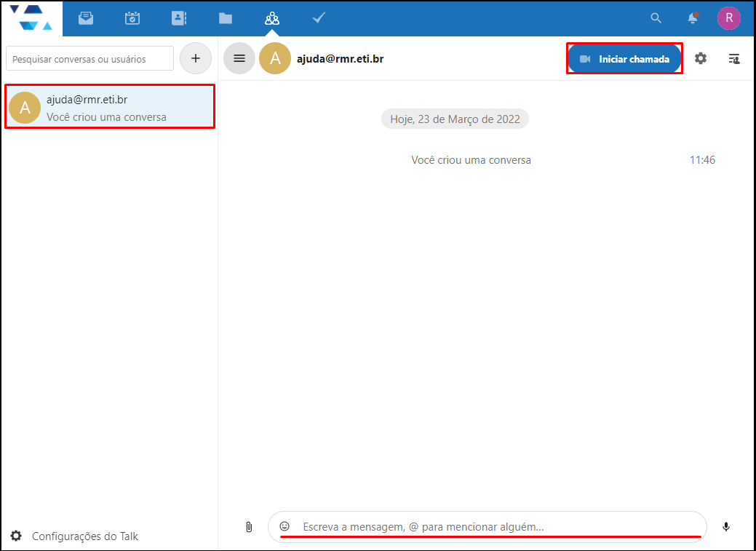Open the user avatar R menu
Screen dimensions: 756x551
click(728, 18)
